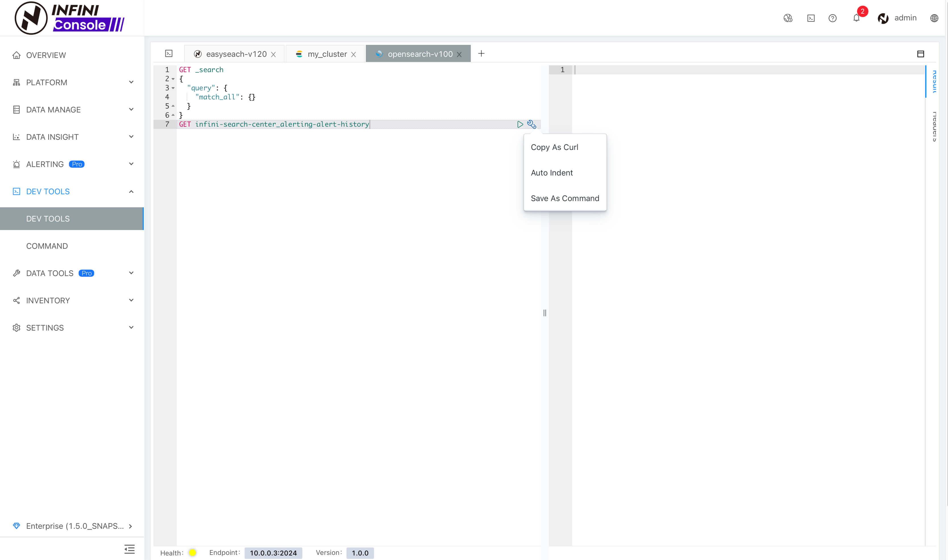Click in the result output pane

[748, 306]
